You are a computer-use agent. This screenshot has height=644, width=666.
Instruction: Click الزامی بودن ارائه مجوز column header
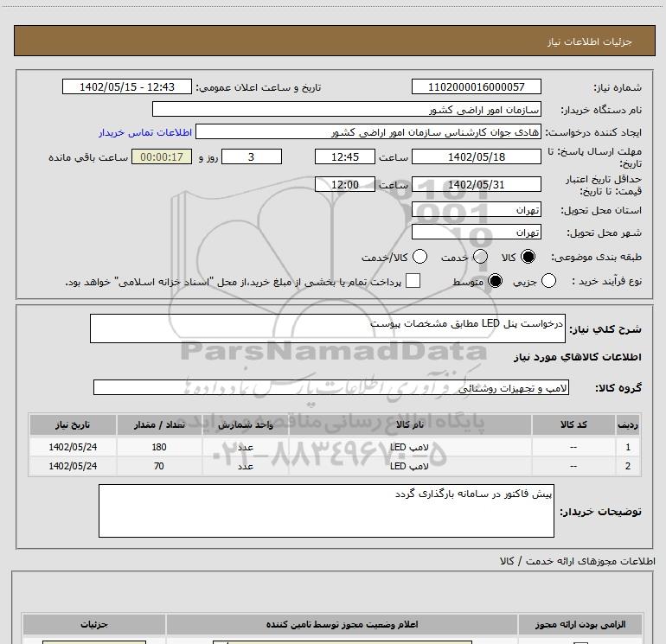pos(580,624)
